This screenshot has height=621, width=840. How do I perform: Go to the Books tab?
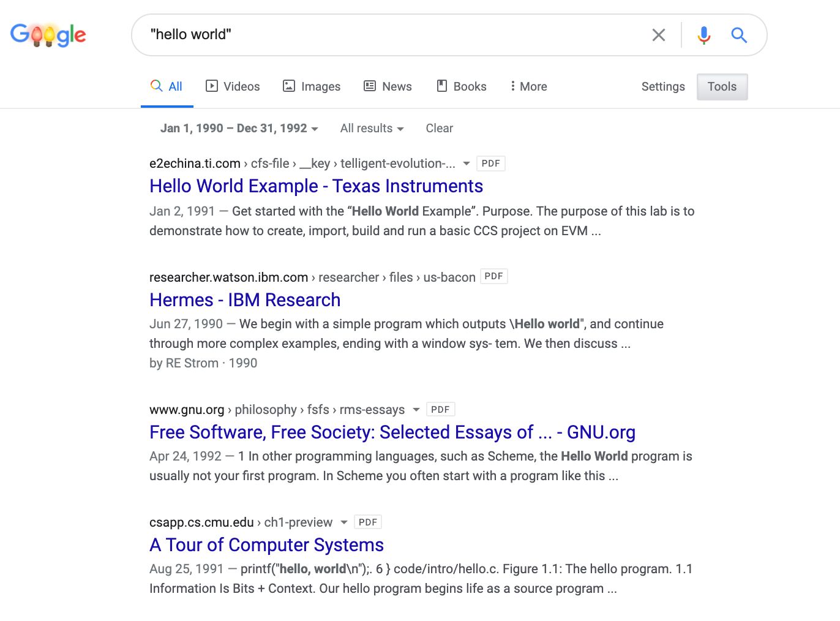coord(462,86)
